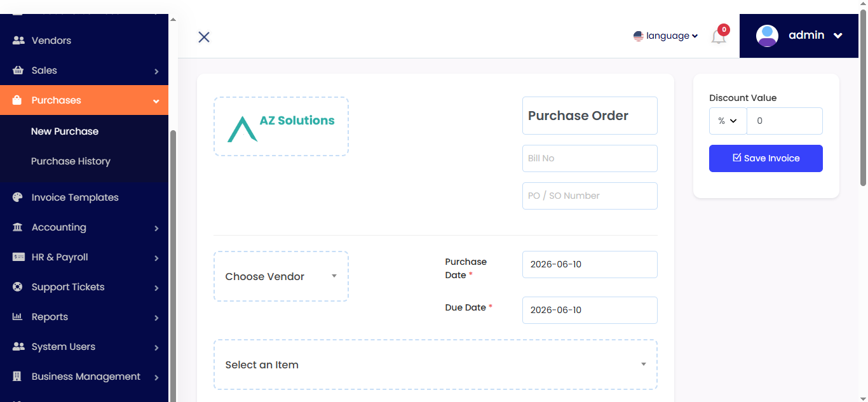Click the 'Purchase Date' label
Image resolution: width=868 pixels, height=402 pixels.
466,268
